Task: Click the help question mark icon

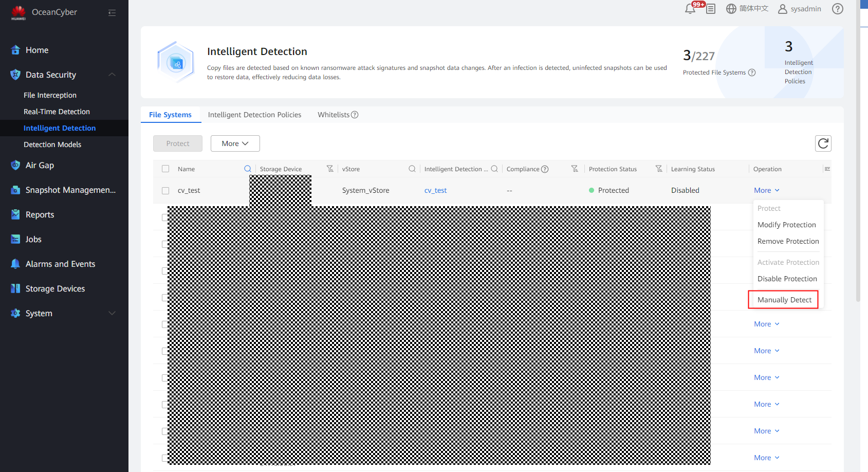Action: click(x=838, y=9)
